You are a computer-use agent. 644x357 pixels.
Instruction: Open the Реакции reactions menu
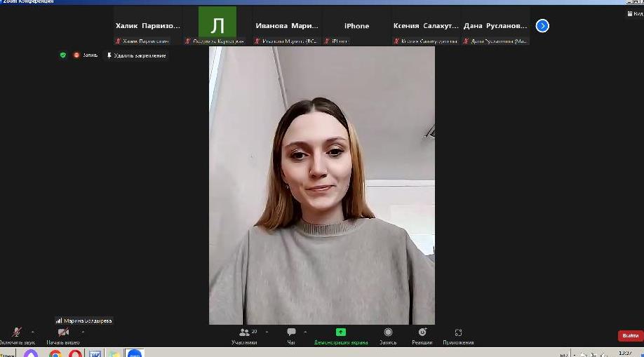coord(422,332)
